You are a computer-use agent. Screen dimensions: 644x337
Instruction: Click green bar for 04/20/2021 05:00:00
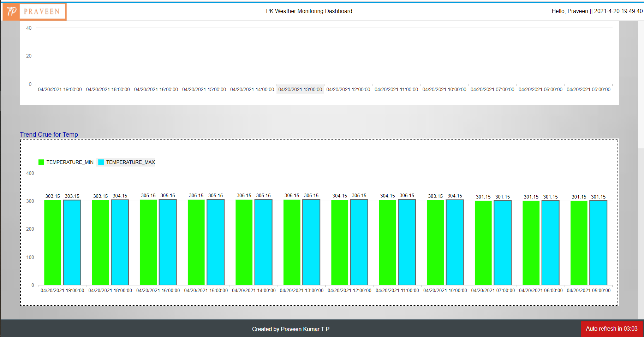pyautogui.click(x=579, y=243)
